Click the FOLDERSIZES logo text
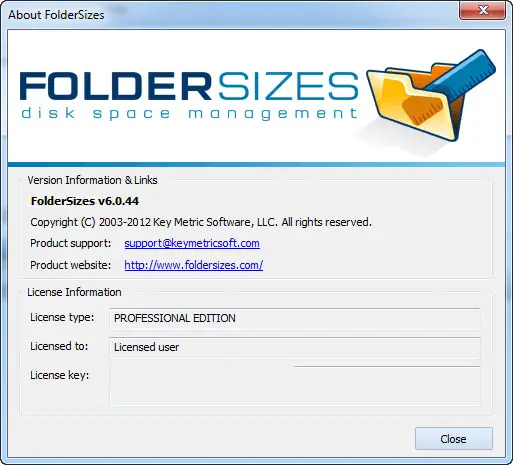The width and height of the screenshot is (513, 465). [189, 86]
